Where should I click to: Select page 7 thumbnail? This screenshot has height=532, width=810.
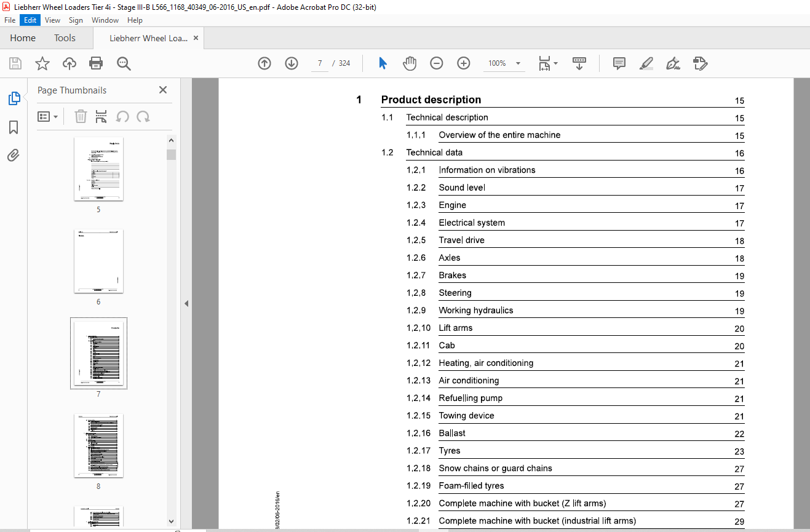(98, 353)
